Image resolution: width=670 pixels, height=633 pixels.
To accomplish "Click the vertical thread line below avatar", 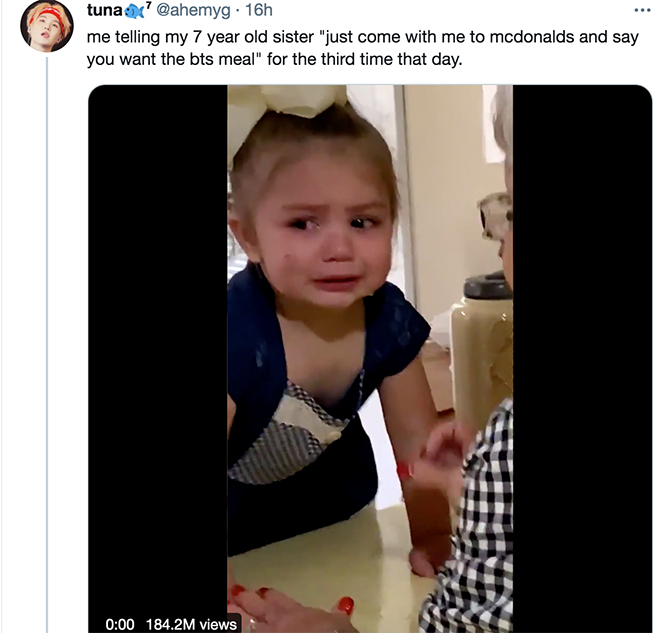I will point(47,344).
